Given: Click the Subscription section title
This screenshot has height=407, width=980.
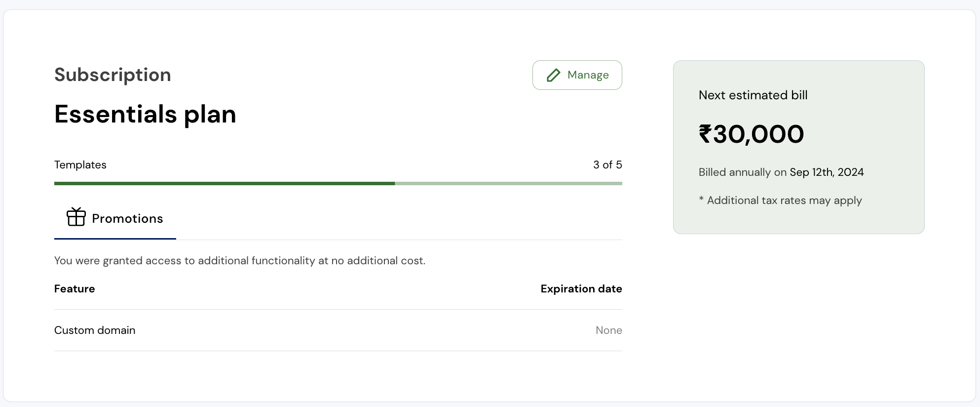Looking at the screenshot, I should (113, 75).
